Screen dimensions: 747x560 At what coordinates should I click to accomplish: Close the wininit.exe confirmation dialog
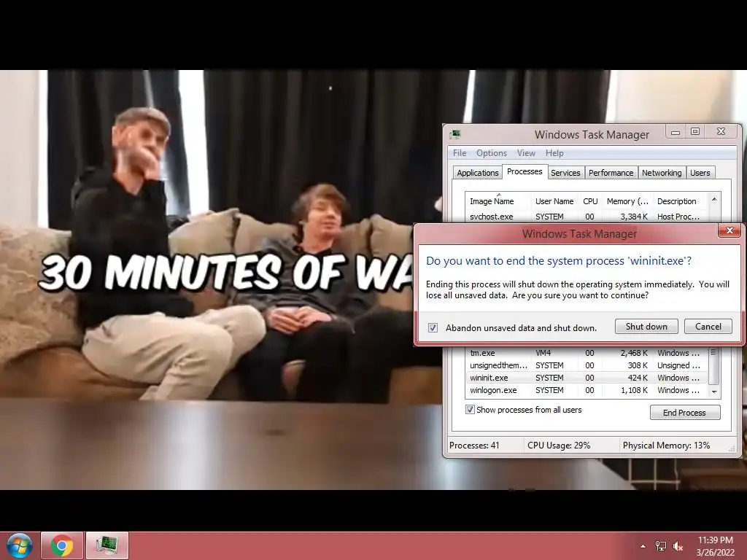pyautogui.click(x=729, y=230)
